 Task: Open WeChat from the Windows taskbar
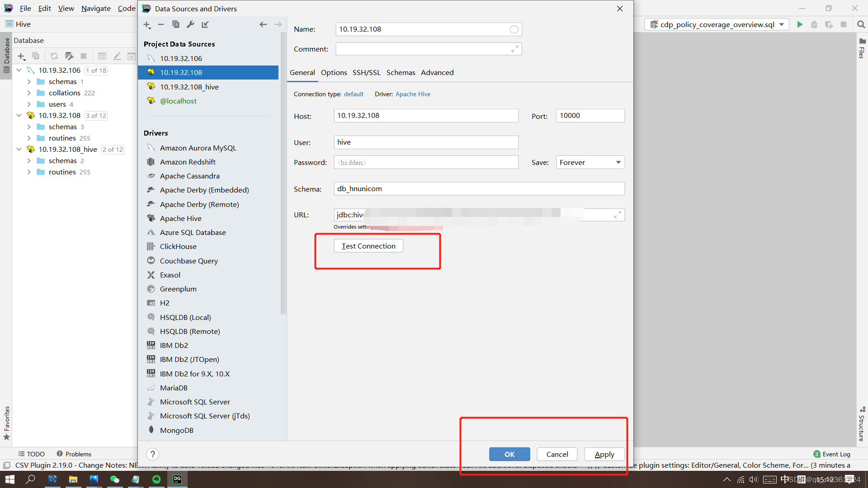pyautogui.click(x=115, y=479)
